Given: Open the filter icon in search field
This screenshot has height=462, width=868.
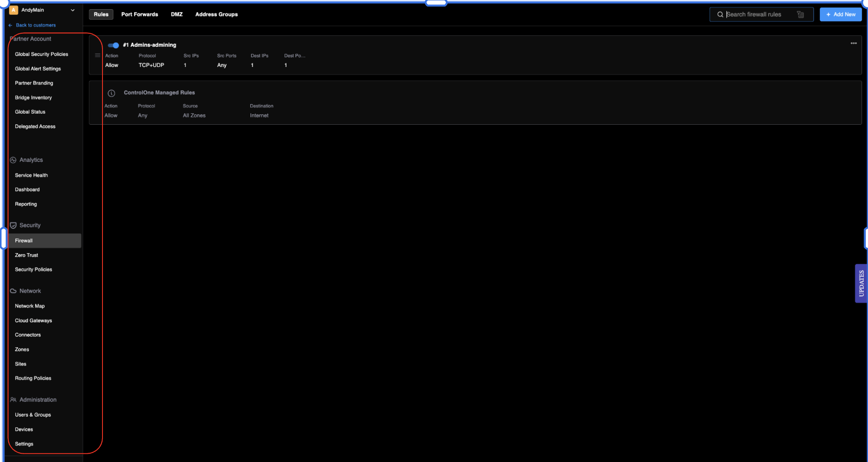Looking at the screenshot, I should click(x=801, y=14).
